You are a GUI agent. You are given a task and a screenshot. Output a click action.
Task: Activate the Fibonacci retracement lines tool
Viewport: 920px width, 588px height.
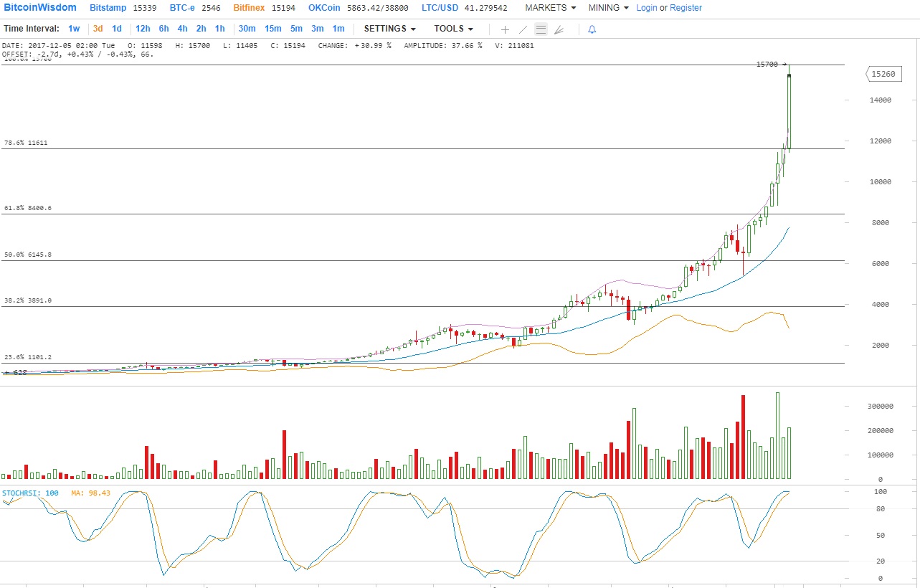(x=541, y=29)
